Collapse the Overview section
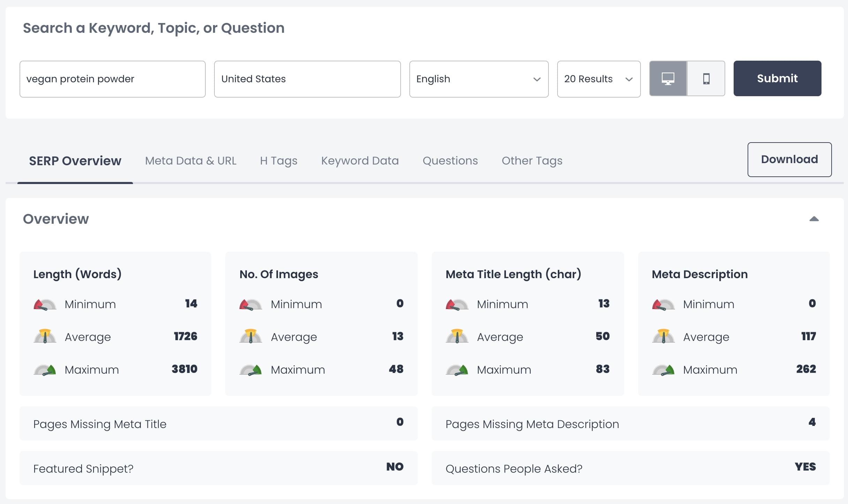Viewport: 848px width, 504px height. [x=814, y=219]
